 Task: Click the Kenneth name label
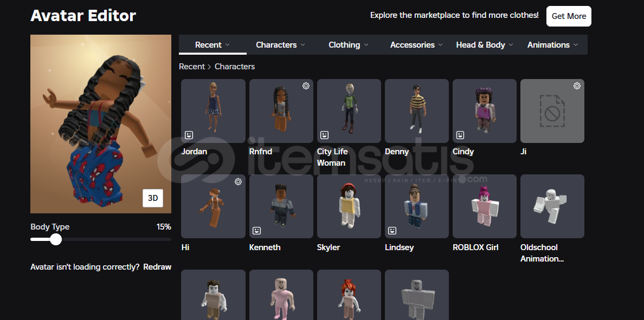[265, 247]
